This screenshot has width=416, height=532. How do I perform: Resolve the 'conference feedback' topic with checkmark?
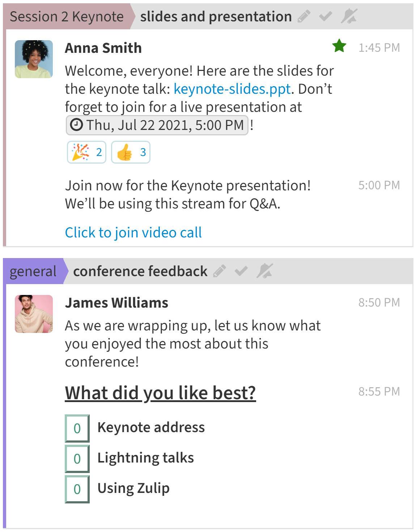pos(241,271)
